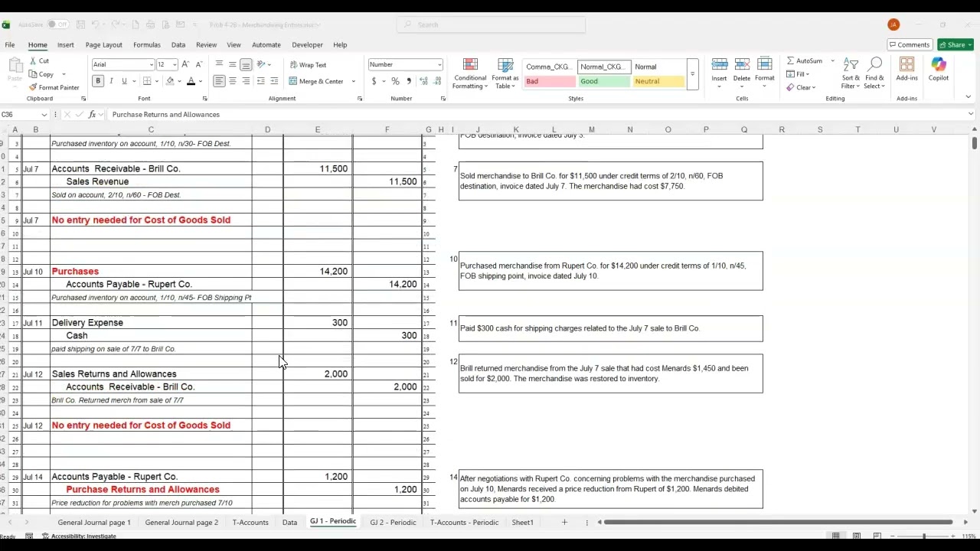The height and width of the screenshot is (551, 980).
Task: Open the Fill options
Action: (797, 74)
